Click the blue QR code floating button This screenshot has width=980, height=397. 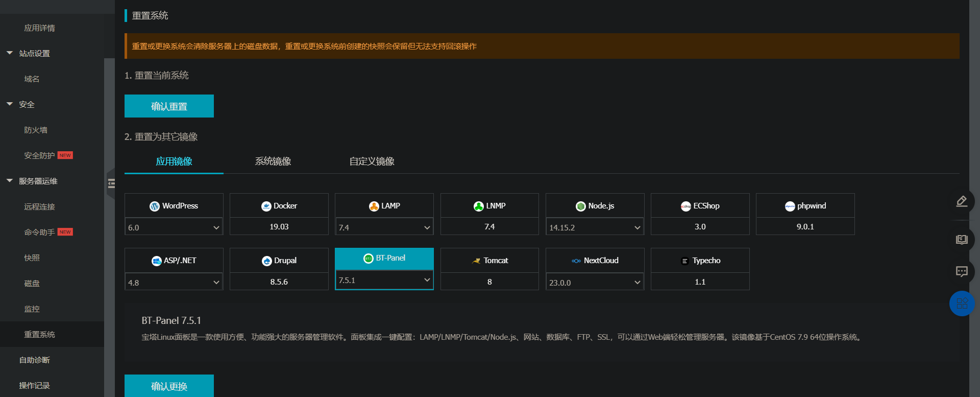pyautogui.click(x=962, y=303)
